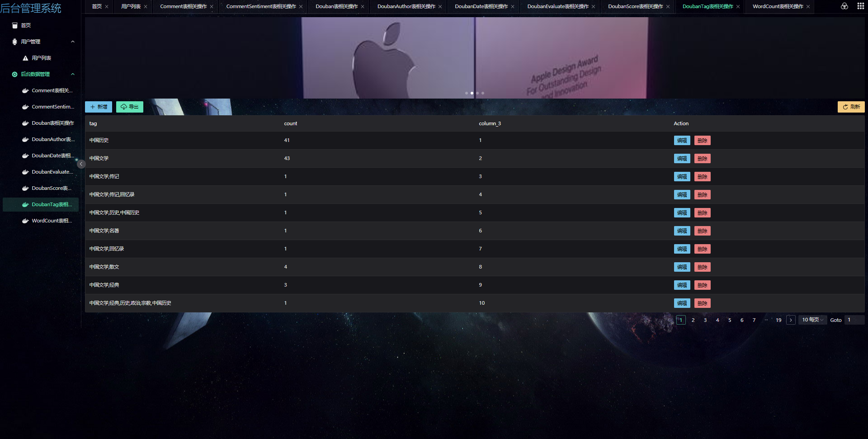Image resolution: width=868 pixels, height=439 pixels.
Task: Switch to the 用户列表 tab
Action: (x=131, y=7)
